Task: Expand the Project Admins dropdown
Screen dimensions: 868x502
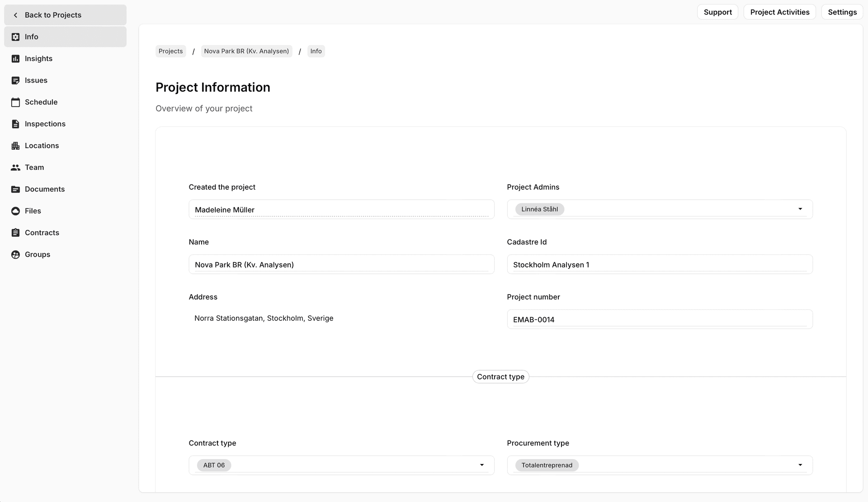Action: click(x=800, y=209)
